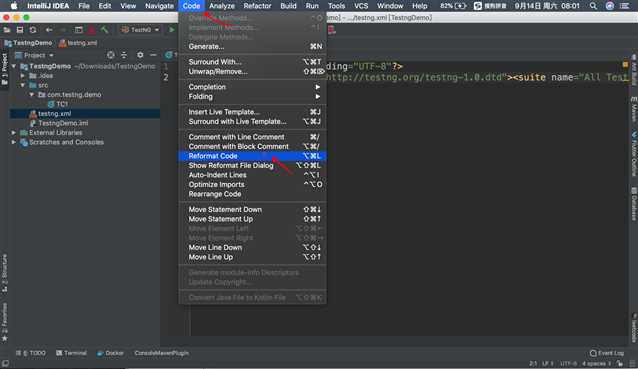638x369 pixels.
Task: Open the Favorites side tool tab
Action: (4, 321)
